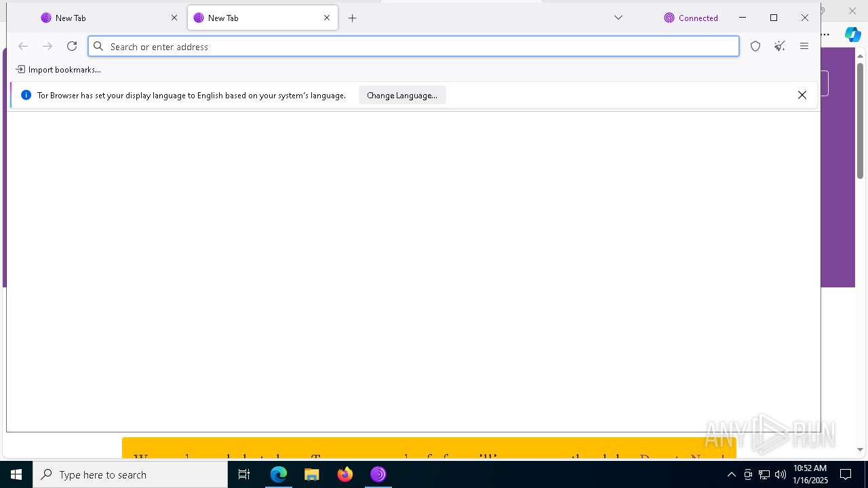Minimize the Tor Browser window
Image resolution: width=868 pixels, height=488 pixels.
[743, 18]
